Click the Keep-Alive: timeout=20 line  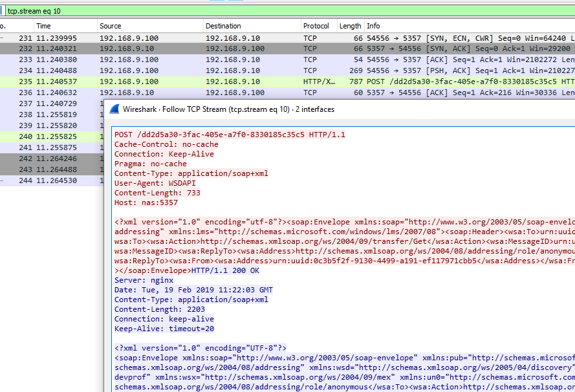point(164,329)
